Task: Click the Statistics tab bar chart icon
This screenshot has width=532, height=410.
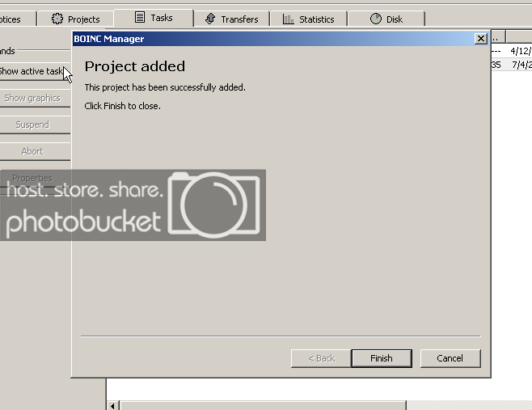Action: (x=289, y=19)
